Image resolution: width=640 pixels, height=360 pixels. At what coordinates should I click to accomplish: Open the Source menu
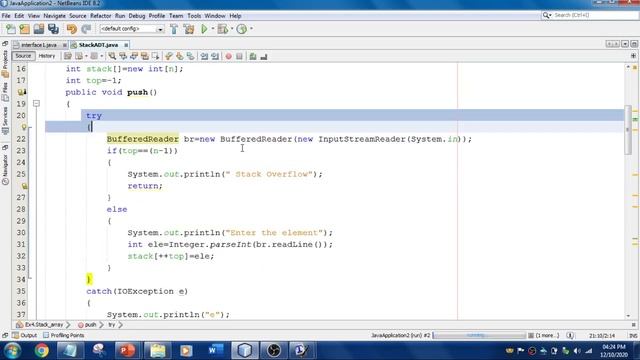[x=78, y=16]
